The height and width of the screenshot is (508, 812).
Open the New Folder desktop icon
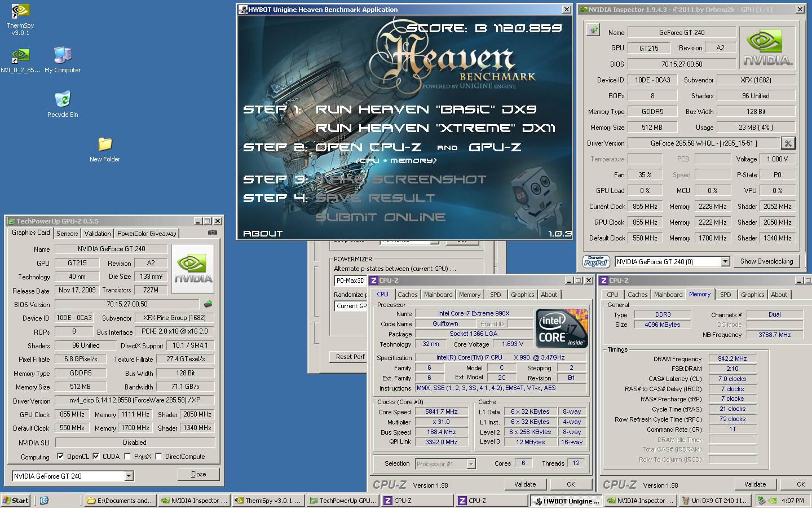point(105,150)
